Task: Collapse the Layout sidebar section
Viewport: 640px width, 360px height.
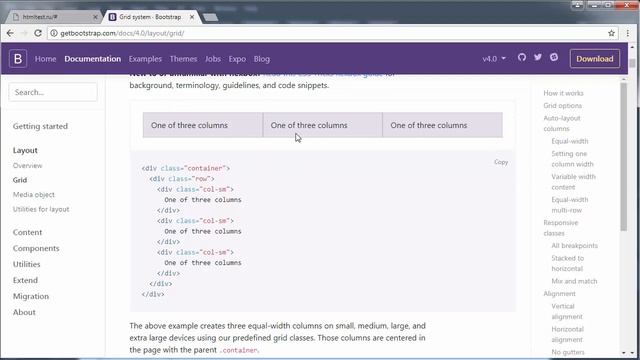Action: [25, 150]
